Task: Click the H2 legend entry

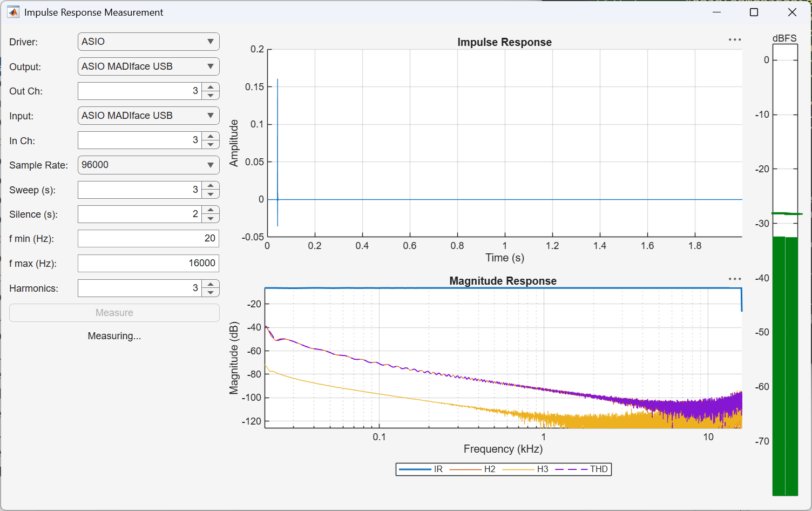Action: pos(472,469)
